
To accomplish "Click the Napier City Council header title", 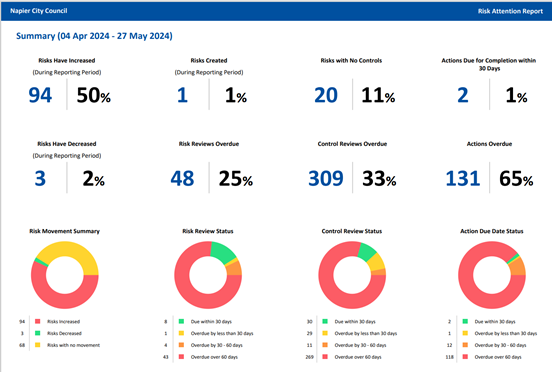I will pyautogui.click(x=39, y=11).
